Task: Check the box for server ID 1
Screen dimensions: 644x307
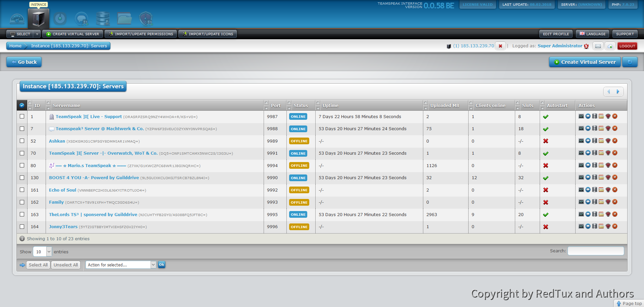Action: point(22,116)
